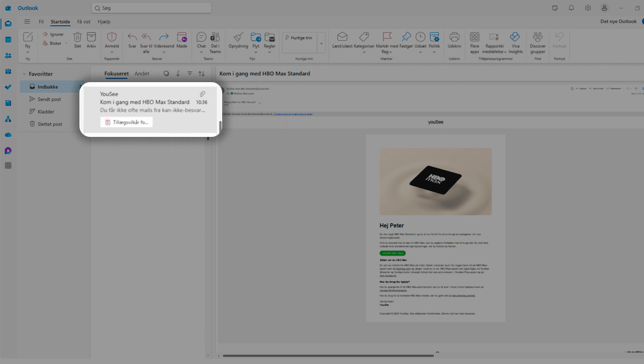The width and height of the screenshot is (644, 364).
Task: Click Discover grupper
Action: click(538, 42)
